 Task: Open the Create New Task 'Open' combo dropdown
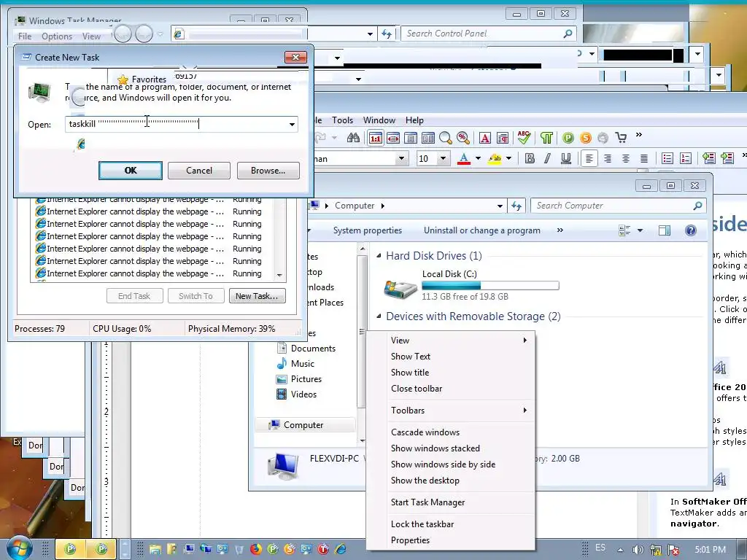[292, 124]
